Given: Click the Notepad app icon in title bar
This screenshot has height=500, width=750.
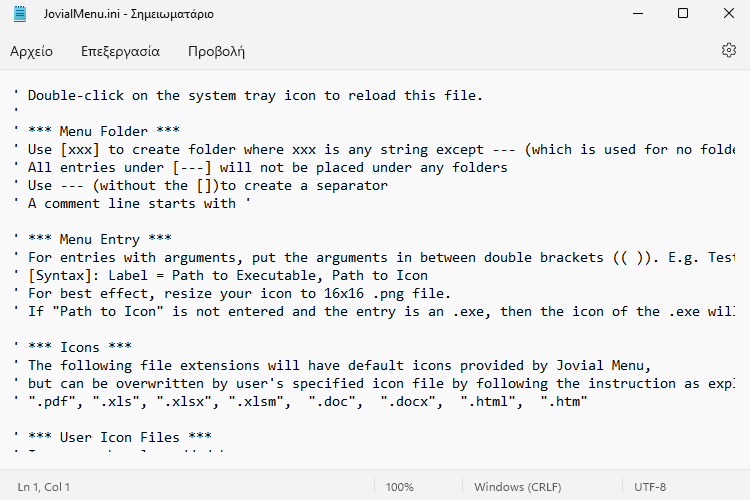Looking at the screenshot, I should pyautogui.click(x=20, y=14).
